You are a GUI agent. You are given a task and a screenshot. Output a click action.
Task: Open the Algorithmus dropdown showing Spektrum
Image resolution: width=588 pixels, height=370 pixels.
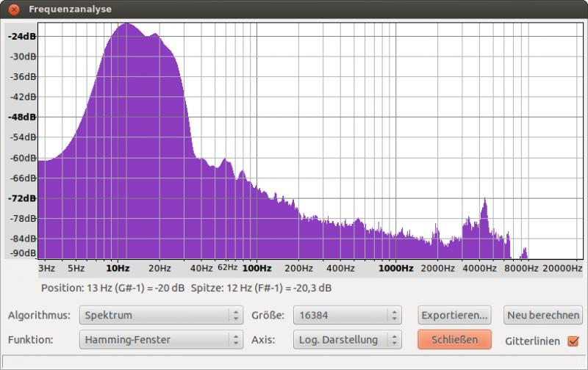pyautogui.click(x=162, y=316)
